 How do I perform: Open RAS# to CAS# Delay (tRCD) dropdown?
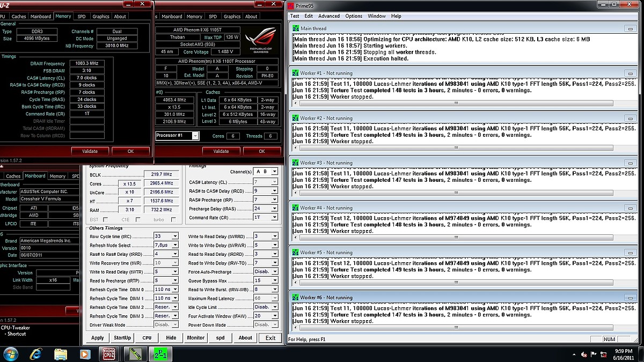266,191
